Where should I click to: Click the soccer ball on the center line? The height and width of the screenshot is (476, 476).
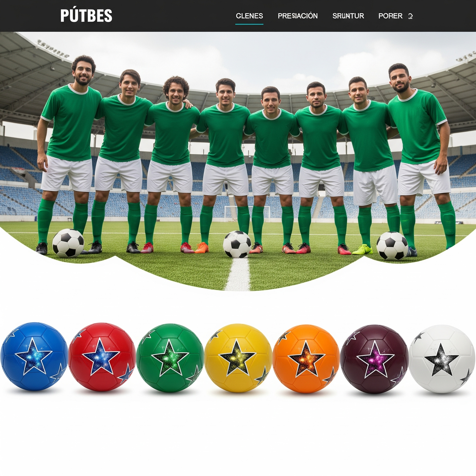pos(237,244)
